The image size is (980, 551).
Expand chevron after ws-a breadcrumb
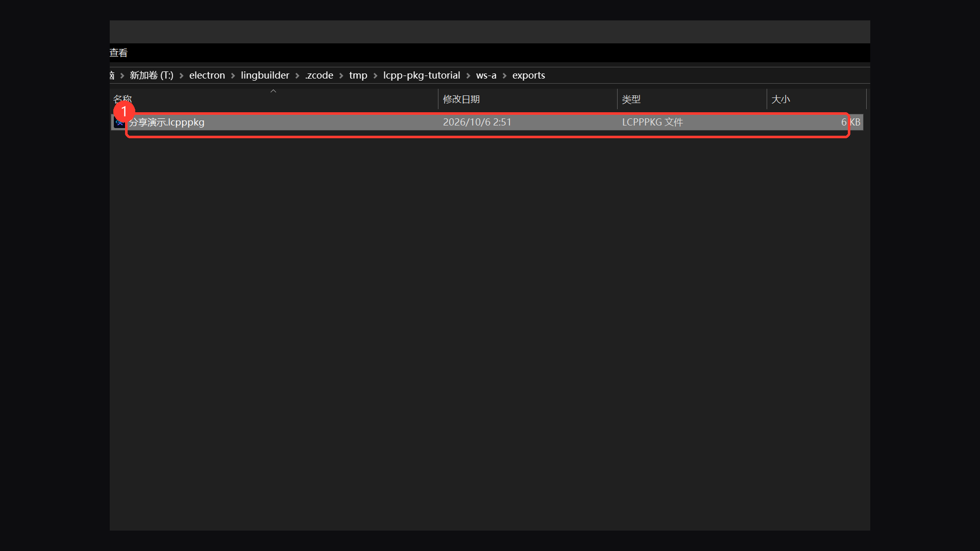point(504,76)
